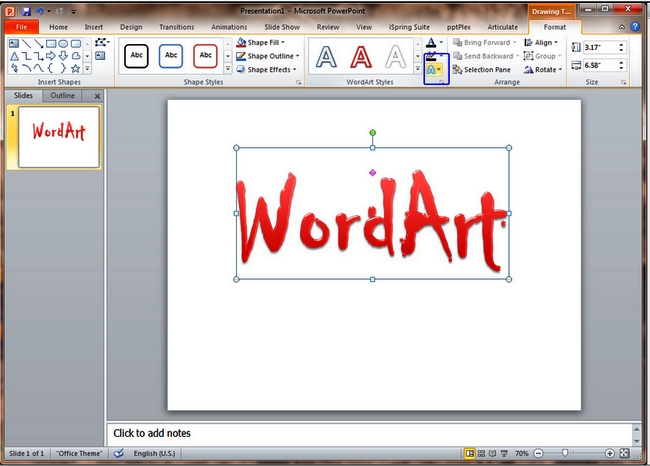Toggle Normal view button in status bar
650x466 pixels.
[469, 453]
